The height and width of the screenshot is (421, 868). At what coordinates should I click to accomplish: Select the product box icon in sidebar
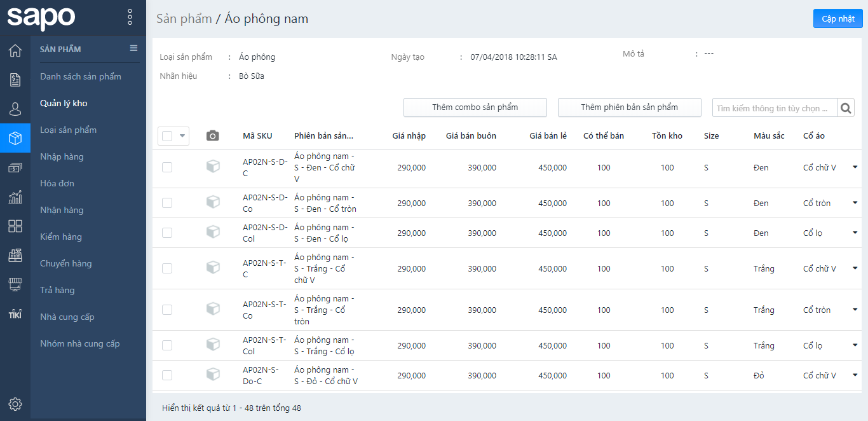(x=15, y=138)
